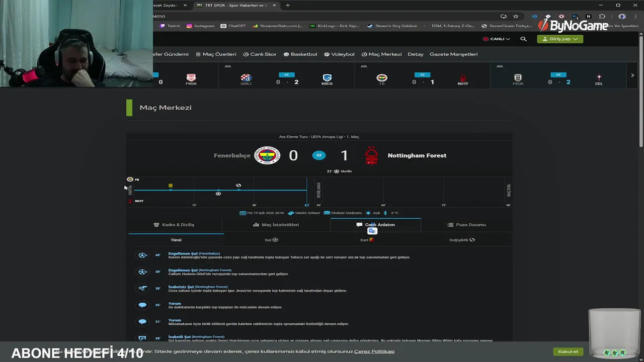Viewport: 644px width, 362px height.
Task: Click 'İsabetsiz Şut (Nottingham Forest)' heading text
Action: click(198, 287)
